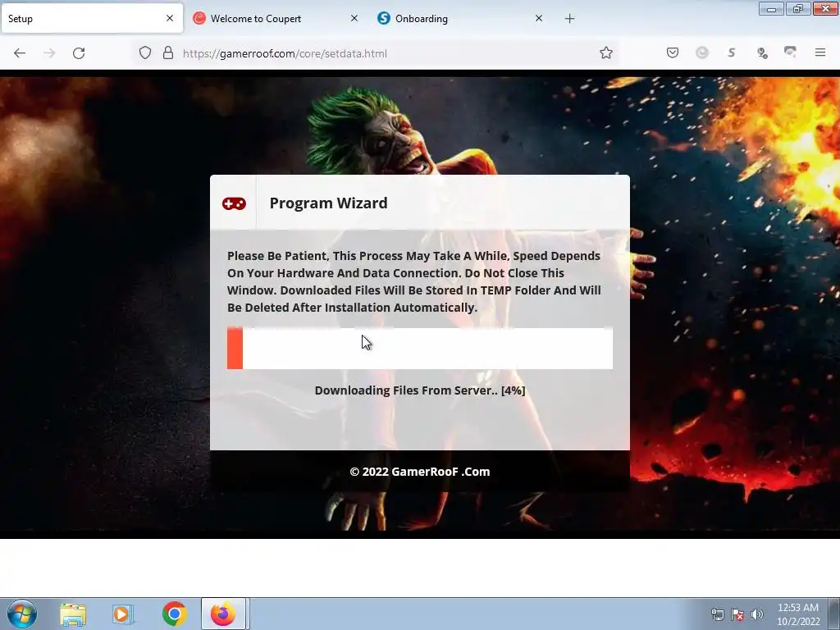Open the Windows Start menu
The width and height of the screenshot is (840, 630).
click(22, 614)
